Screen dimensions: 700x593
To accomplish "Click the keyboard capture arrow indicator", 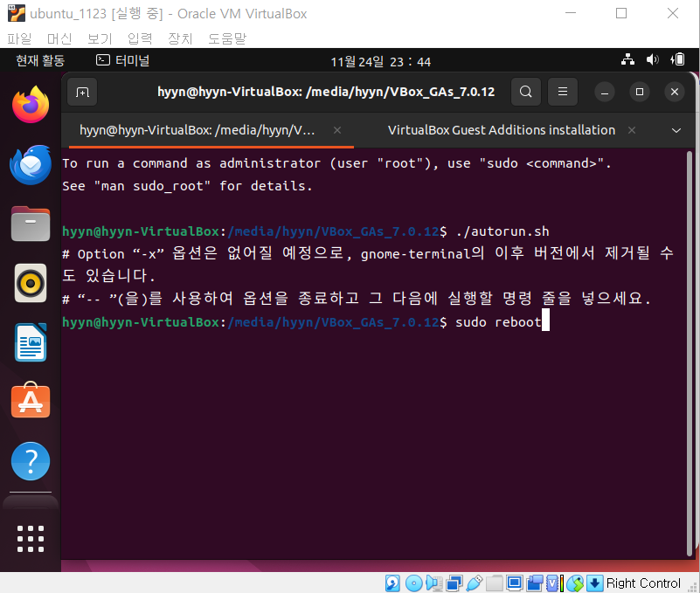I will coord(594,583).
